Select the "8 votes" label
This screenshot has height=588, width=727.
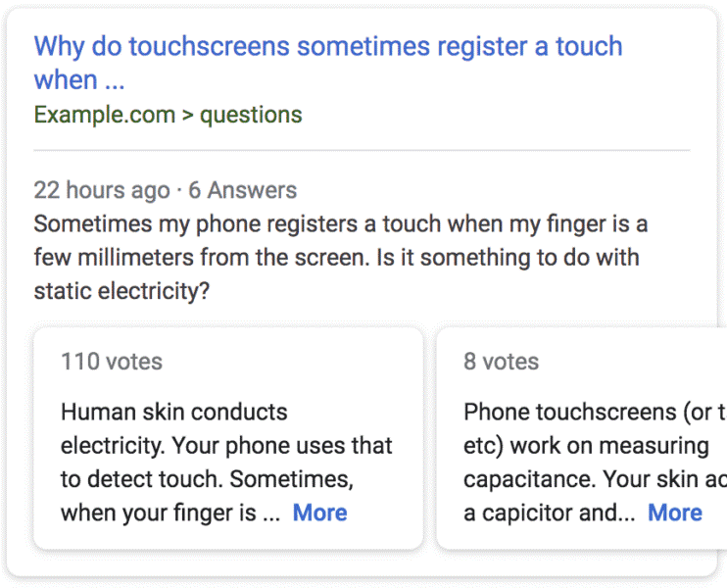pos(501,362)
